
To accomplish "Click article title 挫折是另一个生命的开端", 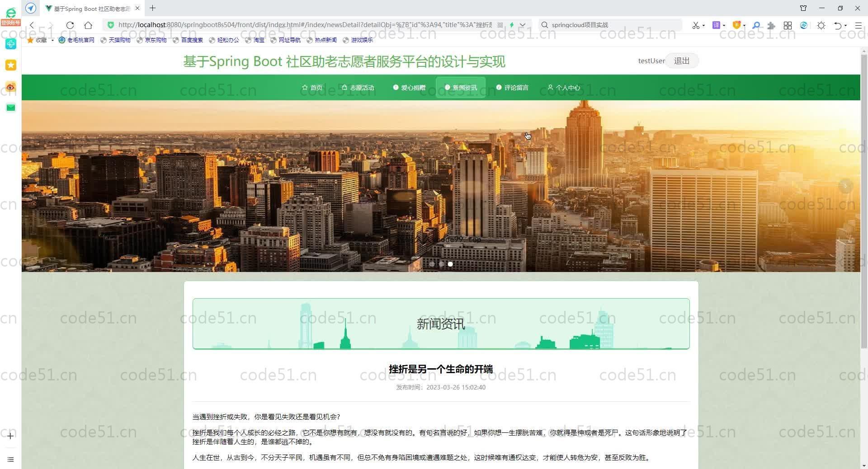I will 441,369.
